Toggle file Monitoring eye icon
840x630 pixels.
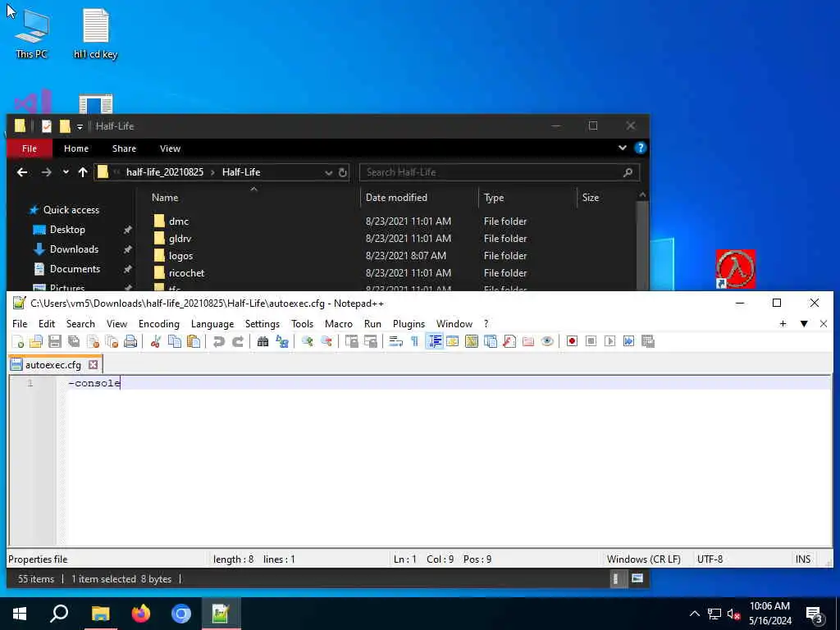[547, 341]
